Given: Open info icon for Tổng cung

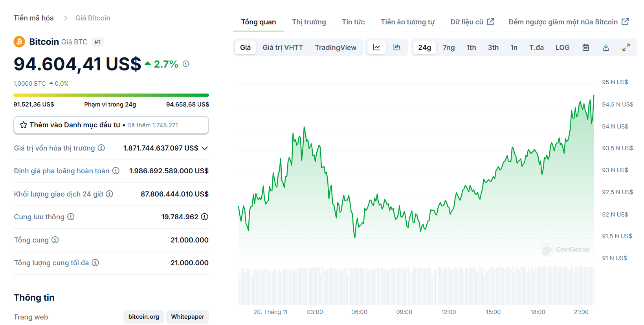Looking at the screenshot, I should coord(55,240).
